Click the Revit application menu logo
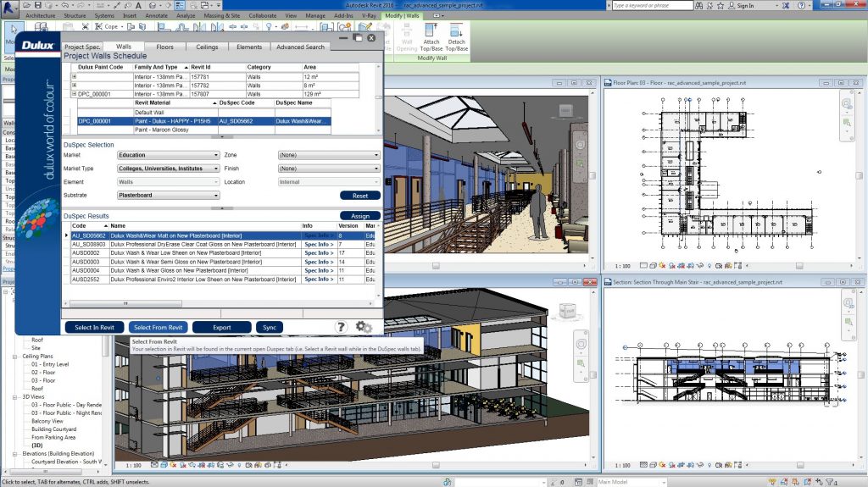This screenshot has height=487, width=868. click(x=10, y=7)
